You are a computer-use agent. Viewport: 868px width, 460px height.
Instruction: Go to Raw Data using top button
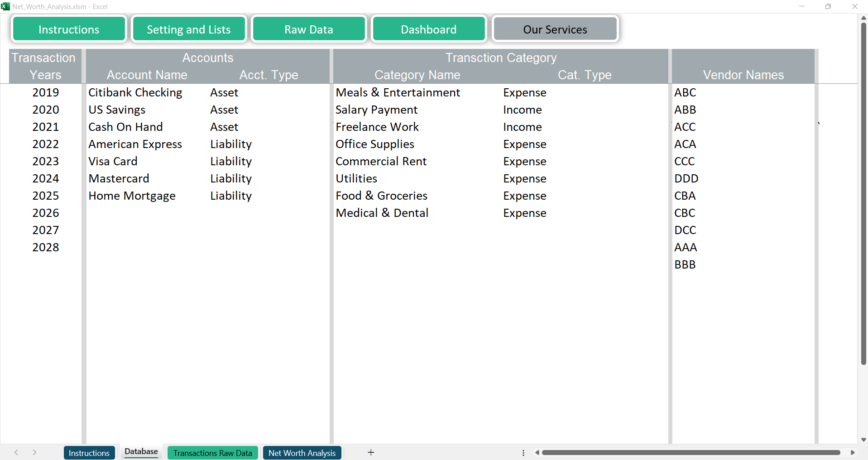[309, 29]
